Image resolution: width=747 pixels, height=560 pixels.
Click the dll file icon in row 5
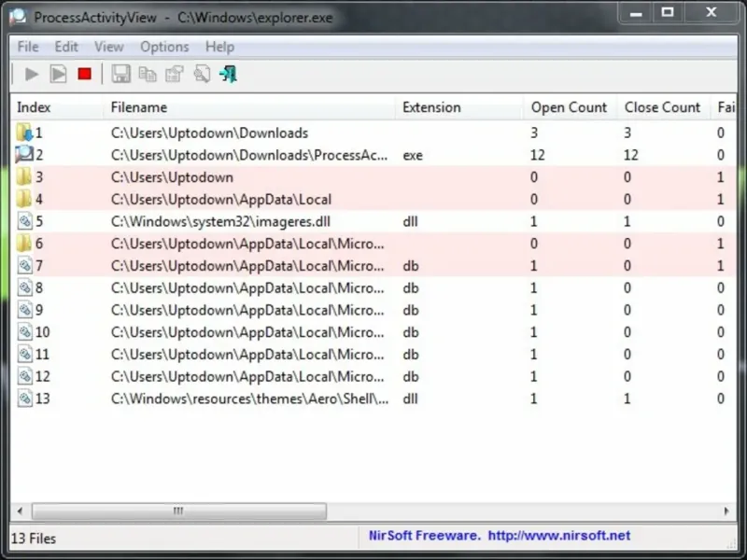coord(25,221)
